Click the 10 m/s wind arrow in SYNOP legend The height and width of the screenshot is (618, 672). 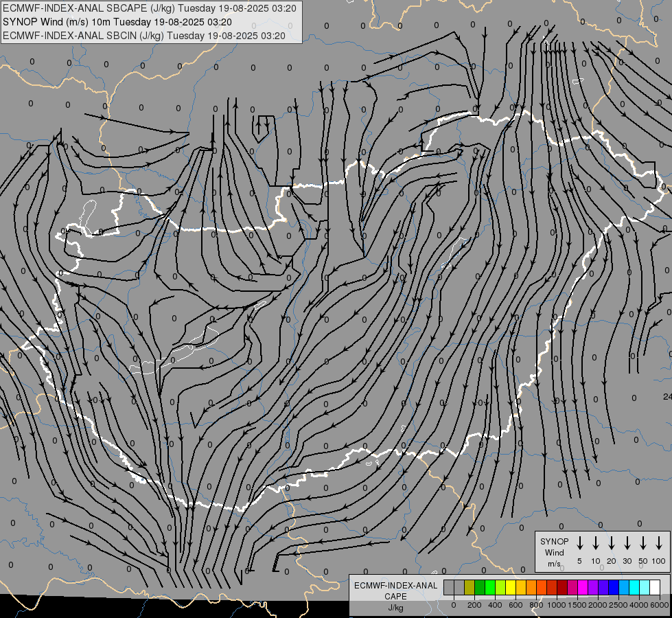click(x=596, y=543)
